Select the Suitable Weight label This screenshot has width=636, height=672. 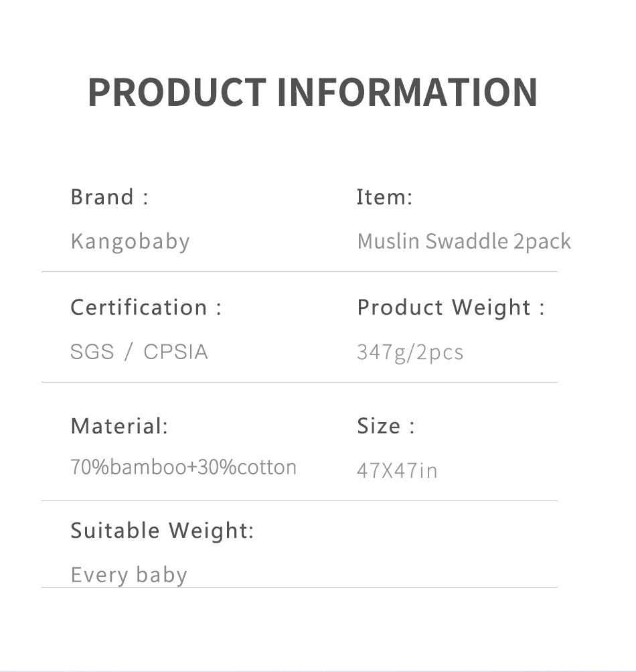[x=162, y=531]
